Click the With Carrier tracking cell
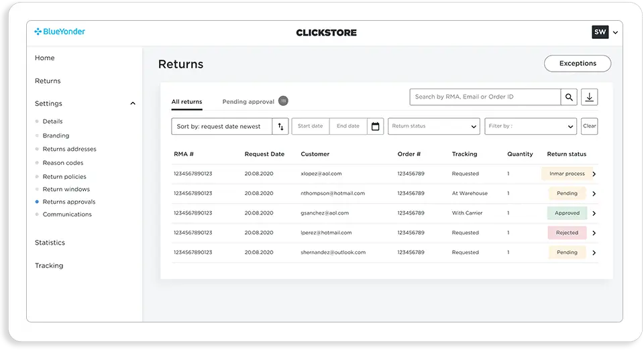Screen dimensions: 644x362 [468, 213]
